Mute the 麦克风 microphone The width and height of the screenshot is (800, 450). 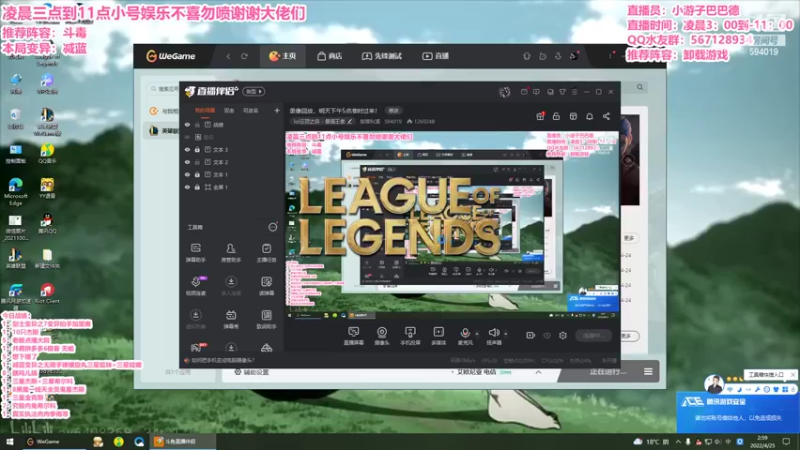465,336
